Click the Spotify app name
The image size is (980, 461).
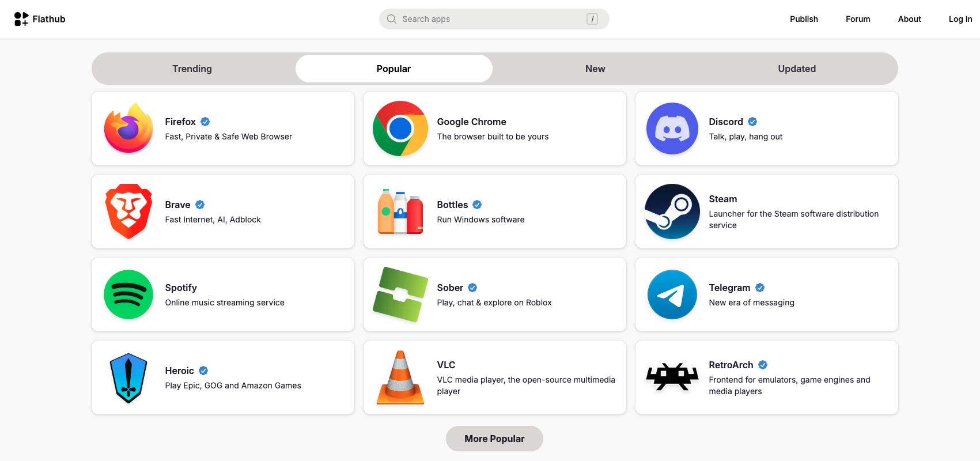181,288
